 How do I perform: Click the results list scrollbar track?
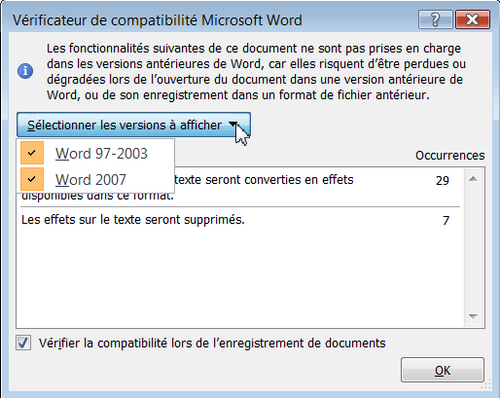[x=473, y=247]
